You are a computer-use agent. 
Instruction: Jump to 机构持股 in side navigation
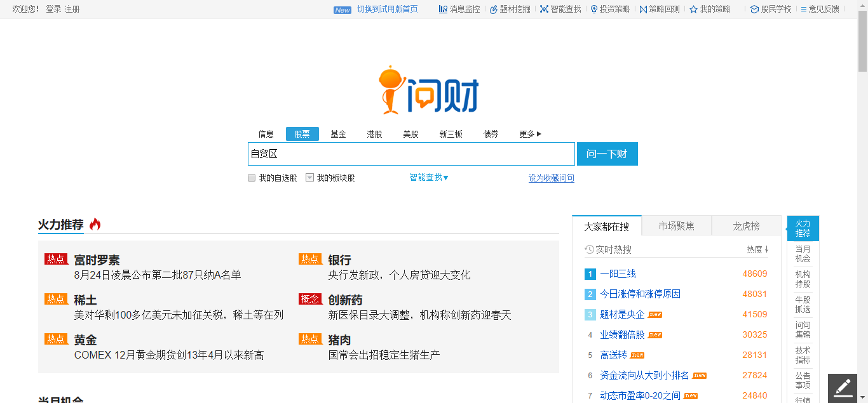tap(803, 279)
